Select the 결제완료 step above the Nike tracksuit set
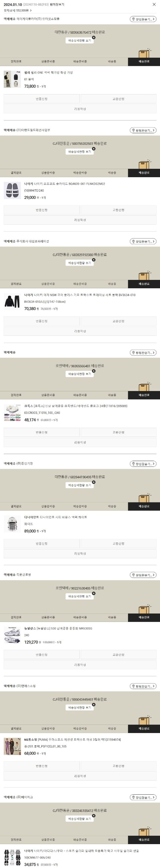Image resolution: width=160 pixels, height=868 pixels. pos(16,284)
